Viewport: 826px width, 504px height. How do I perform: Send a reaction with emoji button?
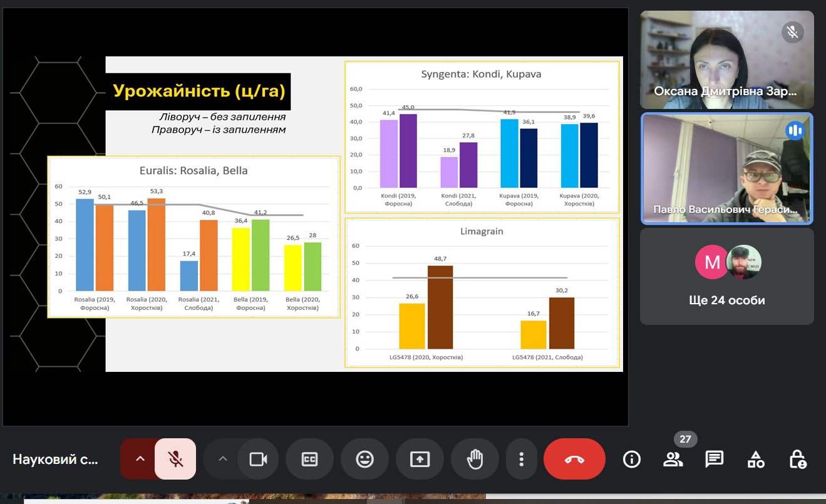364,459
